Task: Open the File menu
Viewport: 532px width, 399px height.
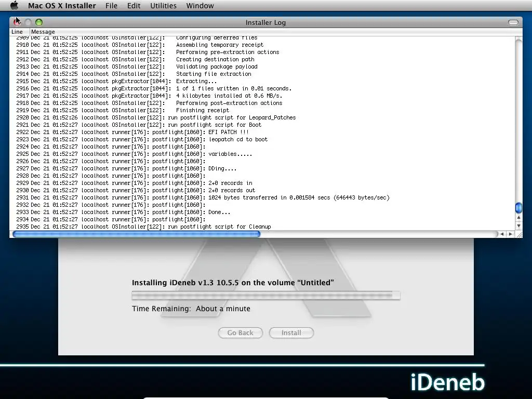Action: click(111, 6)
